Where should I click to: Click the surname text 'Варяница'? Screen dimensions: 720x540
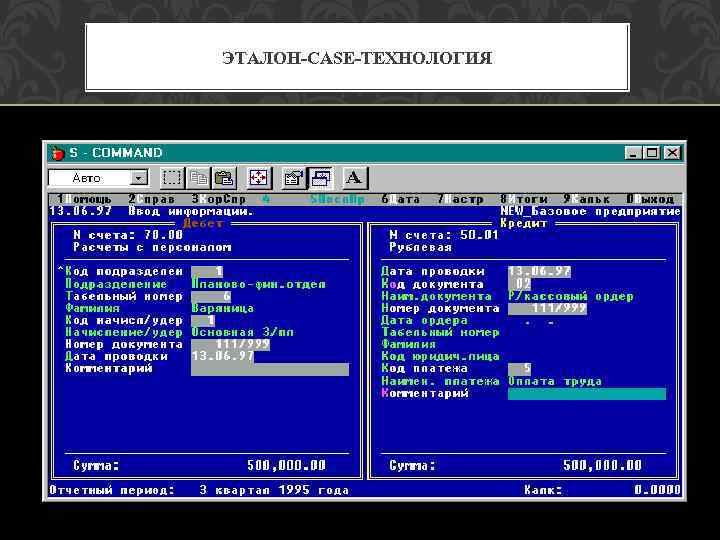pos(223,308)
